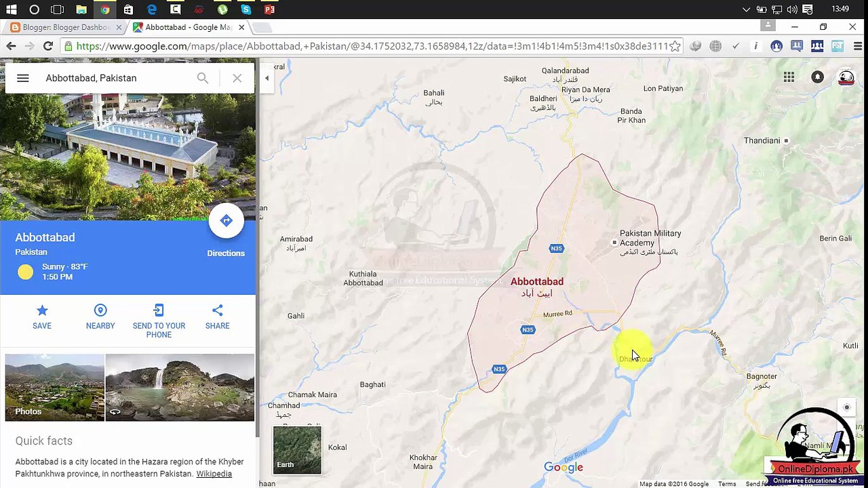Click the Kuthiala Abbottabad map label
868x488 pixels.
point(363,279)
